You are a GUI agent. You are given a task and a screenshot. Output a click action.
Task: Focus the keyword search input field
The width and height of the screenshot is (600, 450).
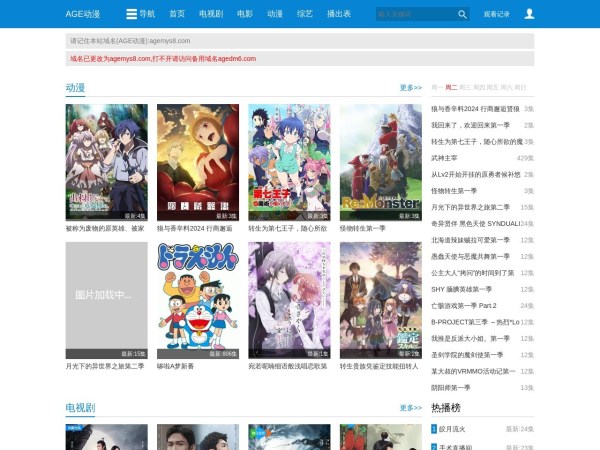click(416, 14)
